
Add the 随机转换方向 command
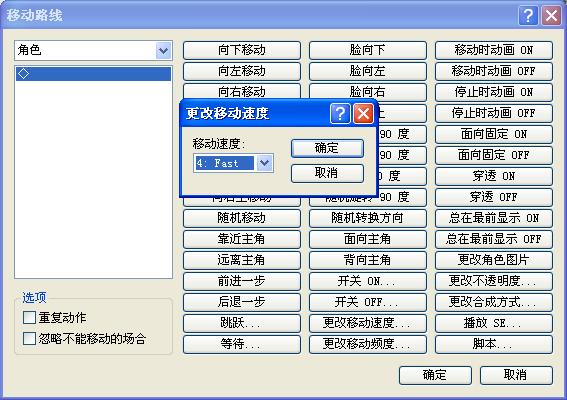(368, 218)
